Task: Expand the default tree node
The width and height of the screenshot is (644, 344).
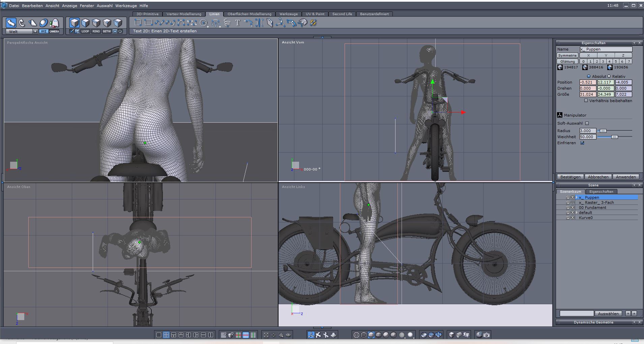Action: (577, 213)
